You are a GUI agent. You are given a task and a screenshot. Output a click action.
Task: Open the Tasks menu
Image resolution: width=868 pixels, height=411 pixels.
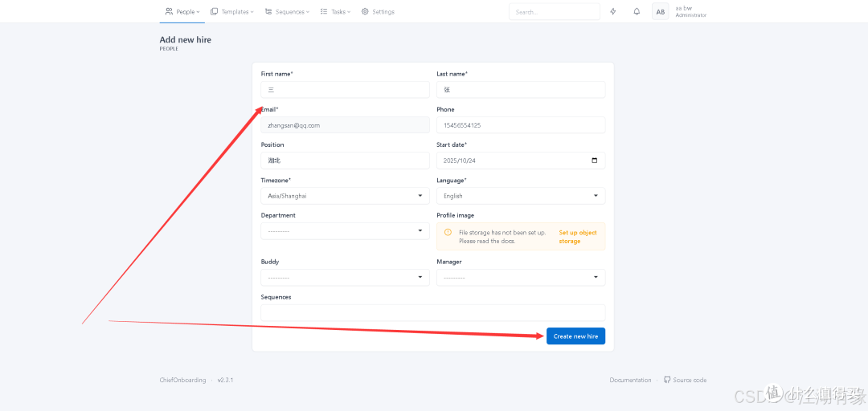tap(335, 11)
